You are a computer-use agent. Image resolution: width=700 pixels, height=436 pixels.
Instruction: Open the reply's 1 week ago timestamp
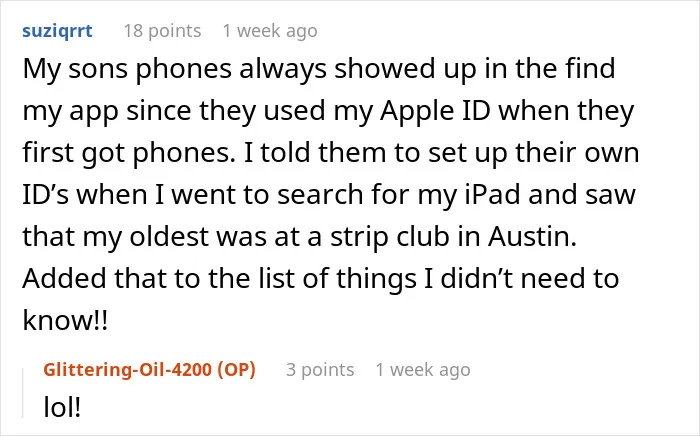(x=423, y=370)
